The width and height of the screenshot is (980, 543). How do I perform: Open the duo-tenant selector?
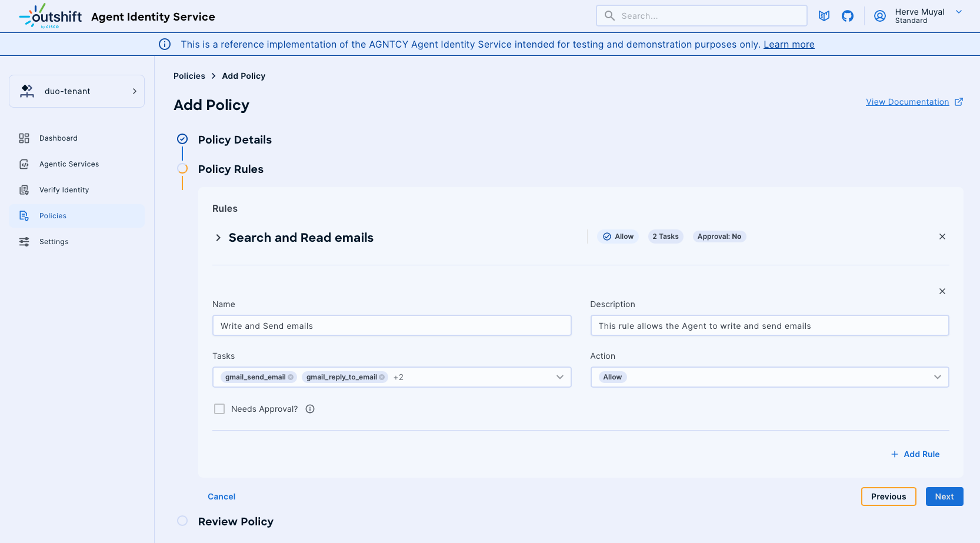point(76,91)
